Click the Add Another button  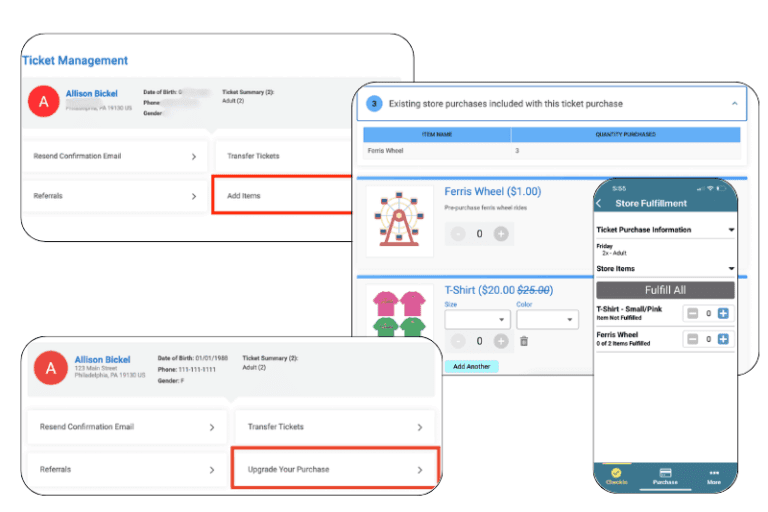click(470, 367)
